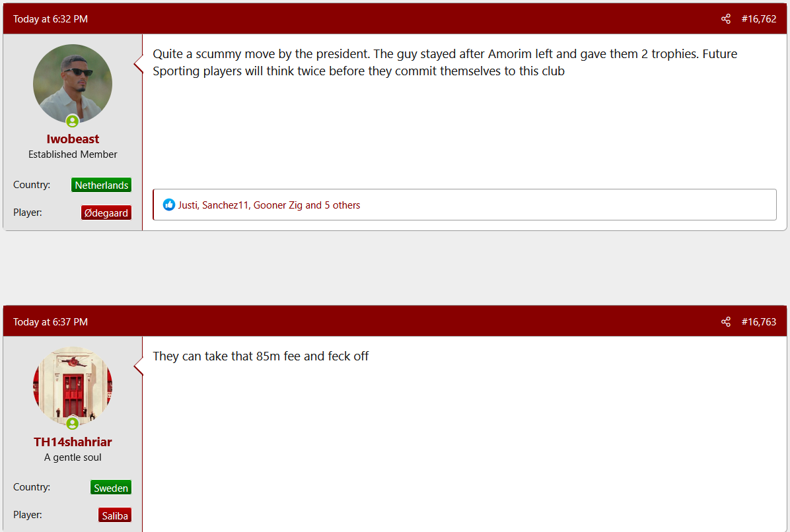
Task: Open 'Today at 6:32 PM' timestamp link
Action: (x=50, y=19)
